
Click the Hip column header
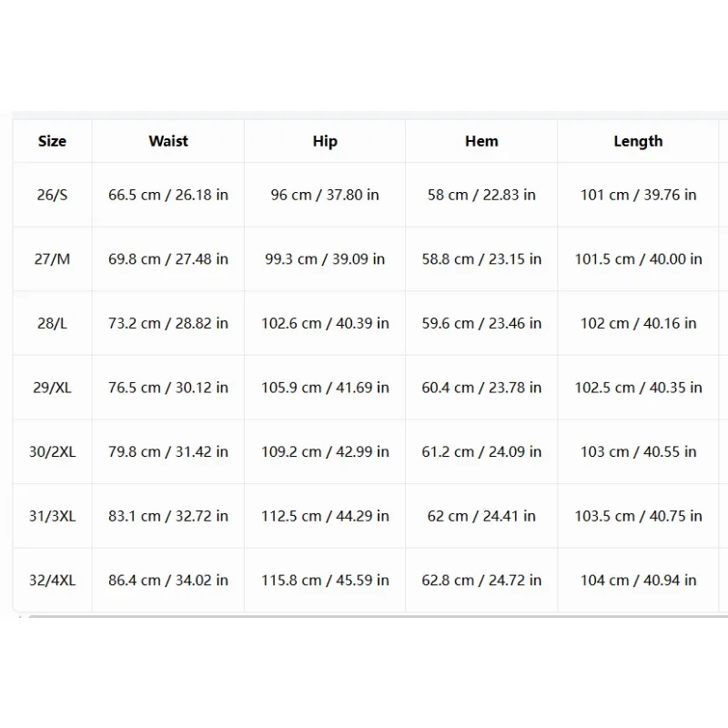(325, 141)
